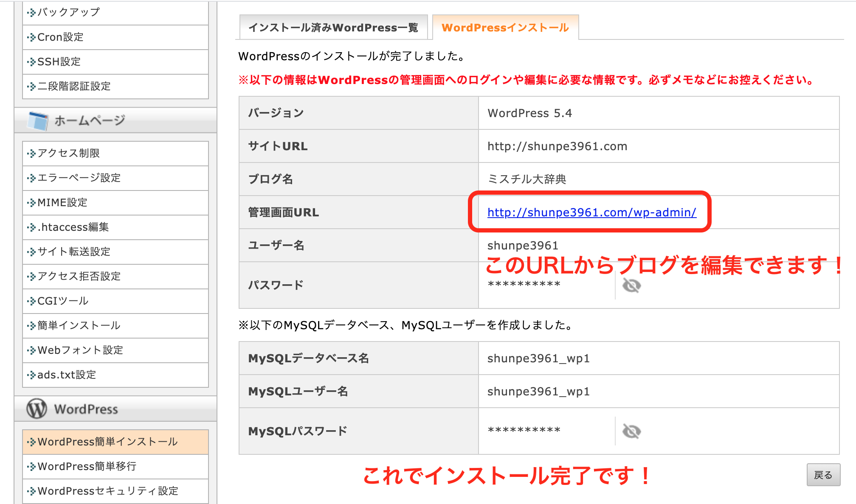
Task: Switch to the WordPressインストール tab
Action: point(505,28)
